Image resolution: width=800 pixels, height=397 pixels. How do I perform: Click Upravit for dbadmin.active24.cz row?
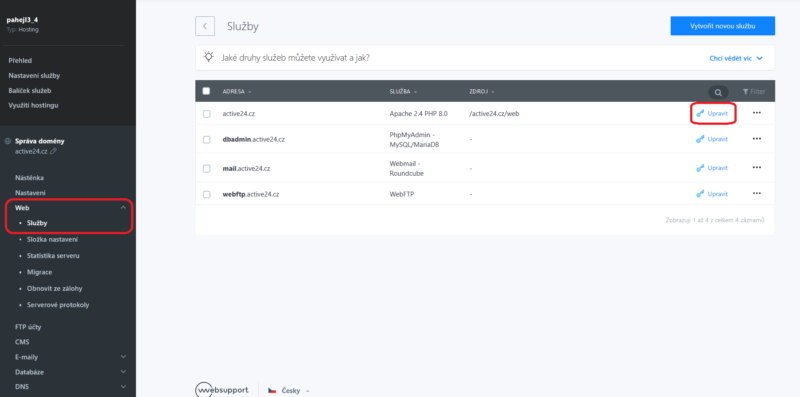[712, 139]
